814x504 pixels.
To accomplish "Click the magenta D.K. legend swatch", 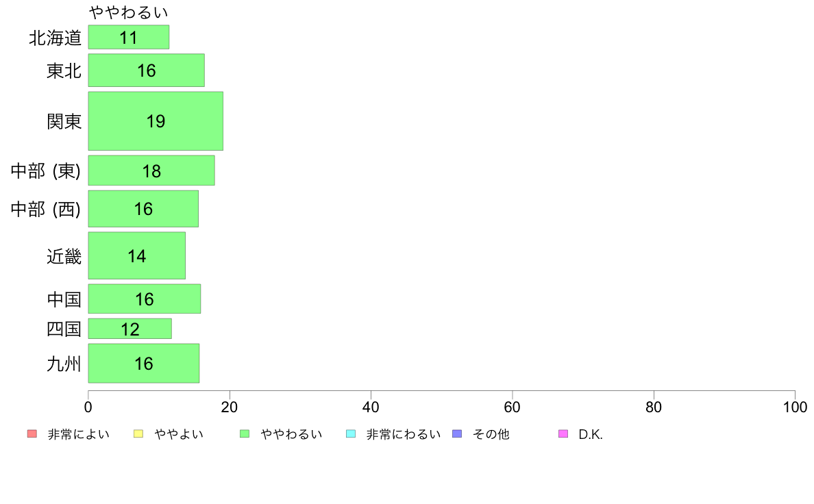I will (x=563, y=434).
